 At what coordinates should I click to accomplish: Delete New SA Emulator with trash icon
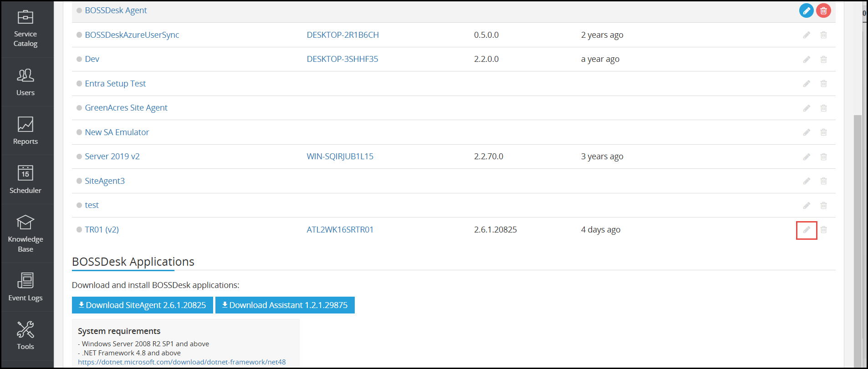823,132
